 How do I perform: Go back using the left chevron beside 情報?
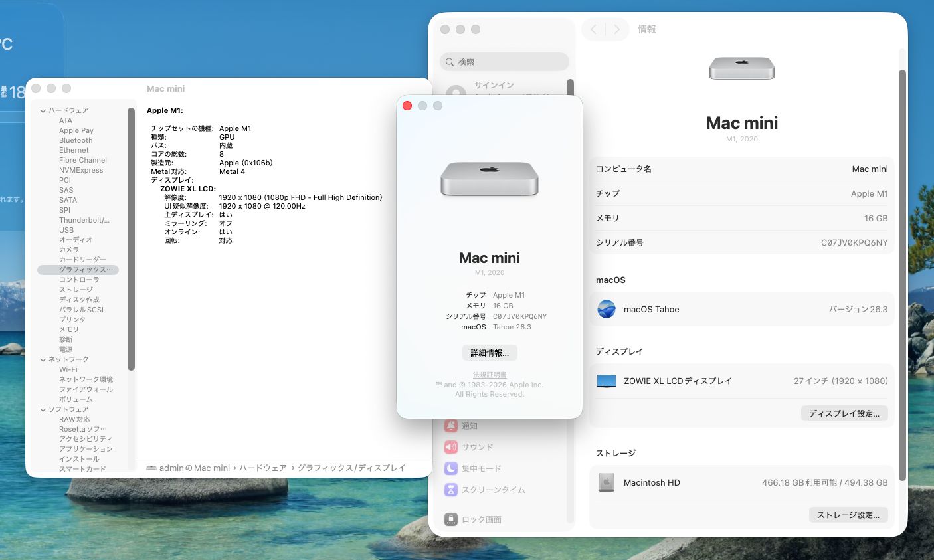click(593, 29)
